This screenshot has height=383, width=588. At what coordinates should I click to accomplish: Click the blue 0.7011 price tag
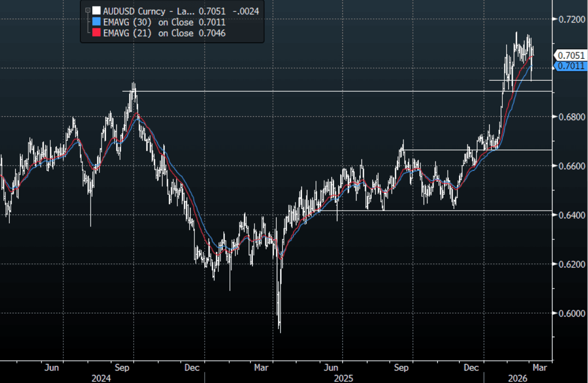pyautogui.click(x=571, y=65)
